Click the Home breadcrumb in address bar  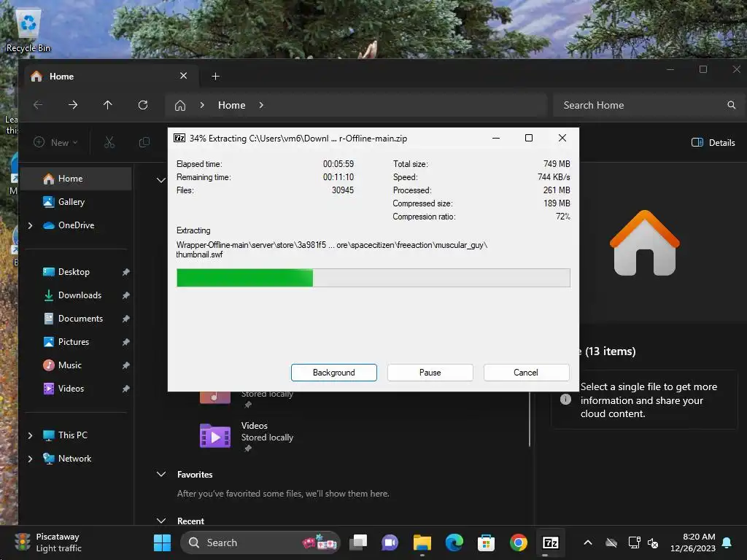click(x=231, y=105)
